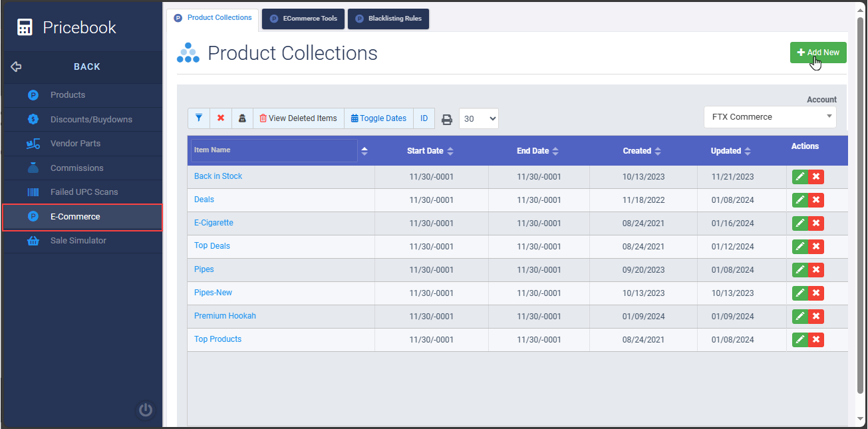Edit the Pipes-New collection
The width and height of the screenshot is (868, 429).
tap(800, 293)
